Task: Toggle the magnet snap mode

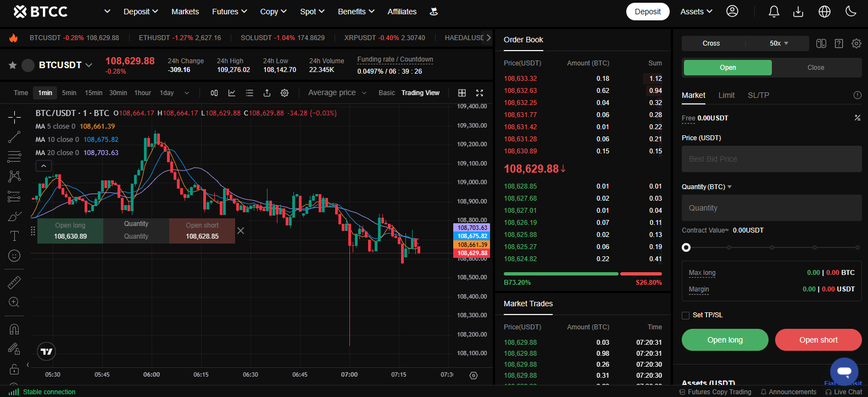Action: (x=14, y=329)
